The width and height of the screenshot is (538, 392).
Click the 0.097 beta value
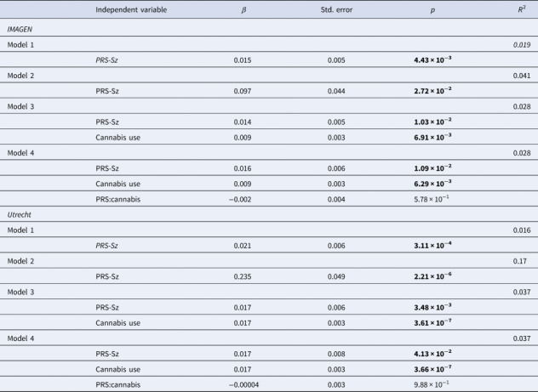243,91
